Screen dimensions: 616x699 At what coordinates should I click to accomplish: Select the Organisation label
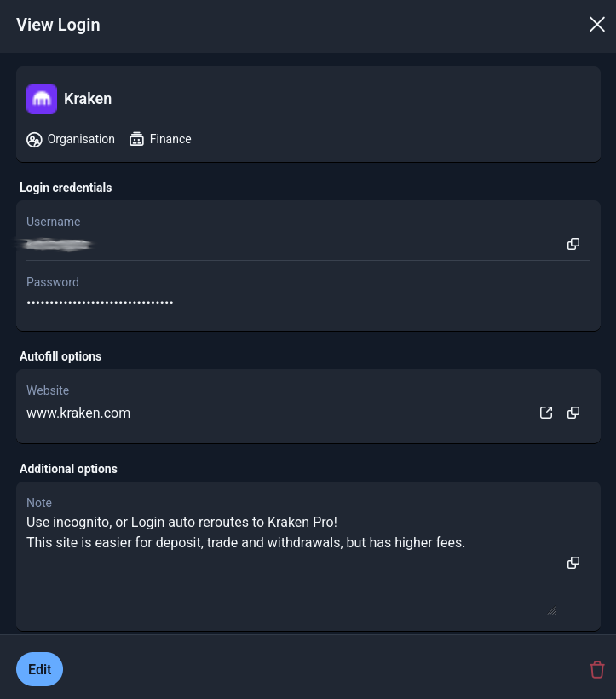pyautogui.click(x=81, y=139)
